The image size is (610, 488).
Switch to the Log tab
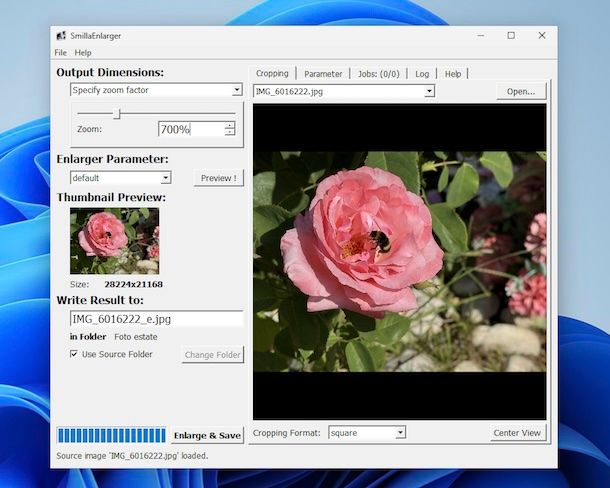pyautogui.click(x=422, y=74)
